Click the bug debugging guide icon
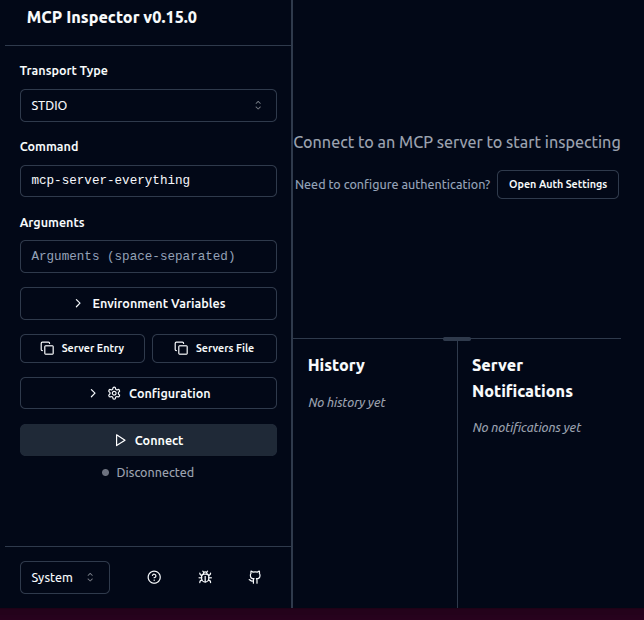 pyautogui.click(x=205, y=577)
